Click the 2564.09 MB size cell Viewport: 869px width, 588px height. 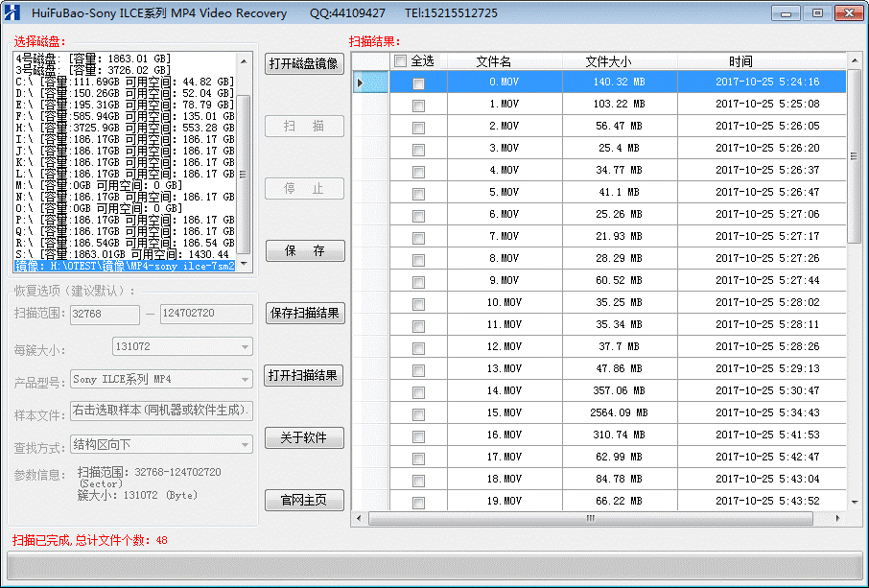(620, 412)
